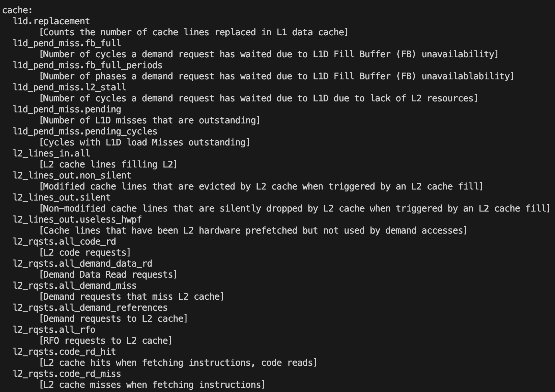Click the l2_rqsts.all_demand_miss event name
This screenshot has height=392, width=555.
pyautogui.click(x=75, y=285)
